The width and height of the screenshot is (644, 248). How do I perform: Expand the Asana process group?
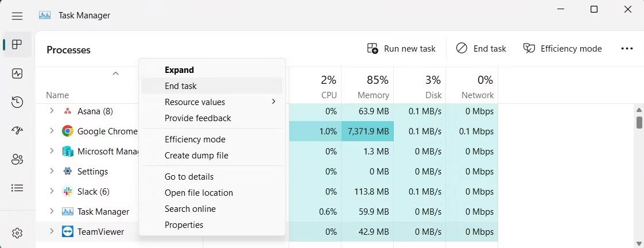coord(52,110)
